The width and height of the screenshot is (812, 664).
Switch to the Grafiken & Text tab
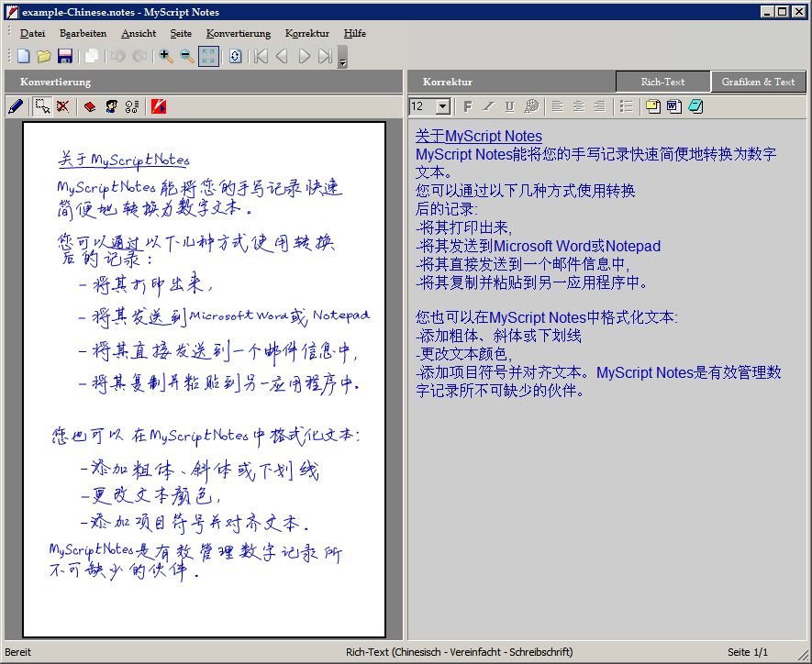(x=758, y=82)
